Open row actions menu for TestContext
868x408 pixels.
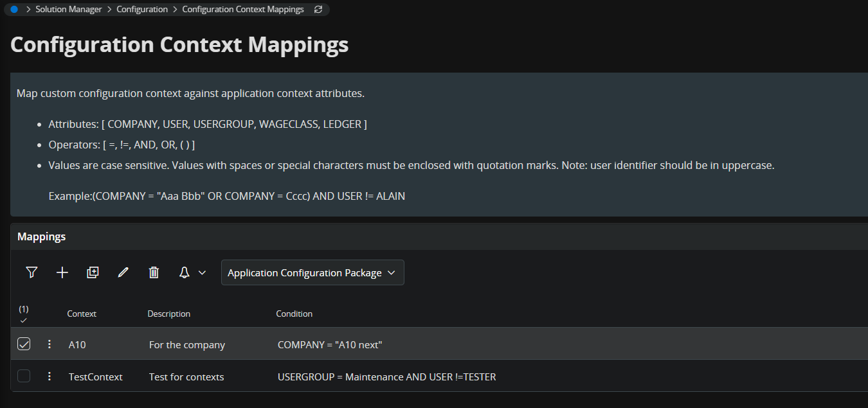coord(50,377)
